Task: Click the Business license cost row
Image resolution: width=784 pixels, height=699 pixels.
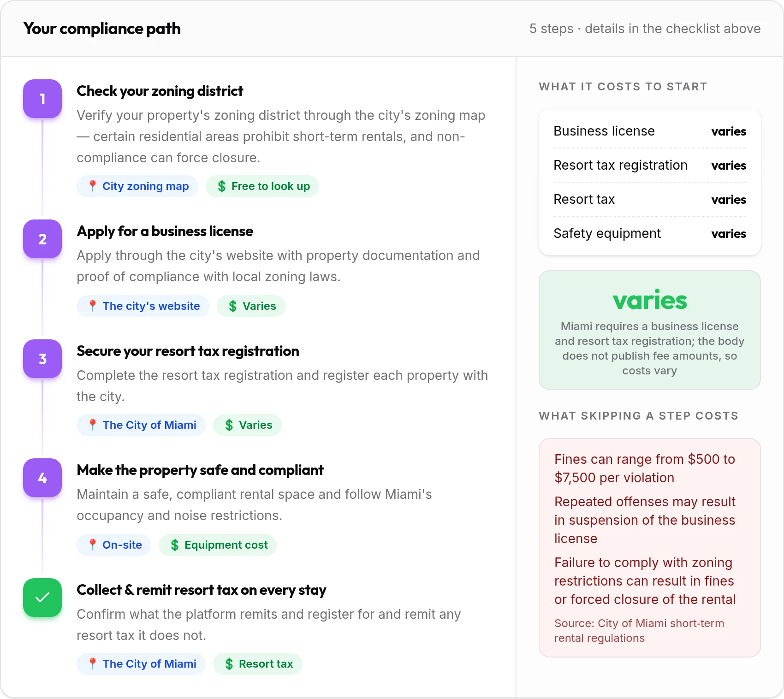Action: pyautogui.click(x=650, y=131)
